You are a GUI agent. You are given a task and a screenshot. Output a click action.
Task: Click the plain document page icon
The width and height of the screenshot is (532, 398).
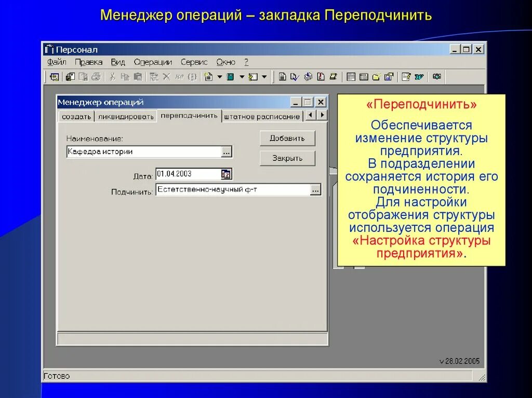point(282,77)
